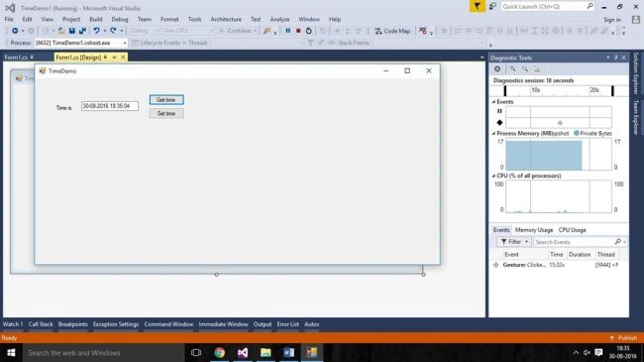Open the Analyze menu
Screen dimensions: 644x362
279,19
